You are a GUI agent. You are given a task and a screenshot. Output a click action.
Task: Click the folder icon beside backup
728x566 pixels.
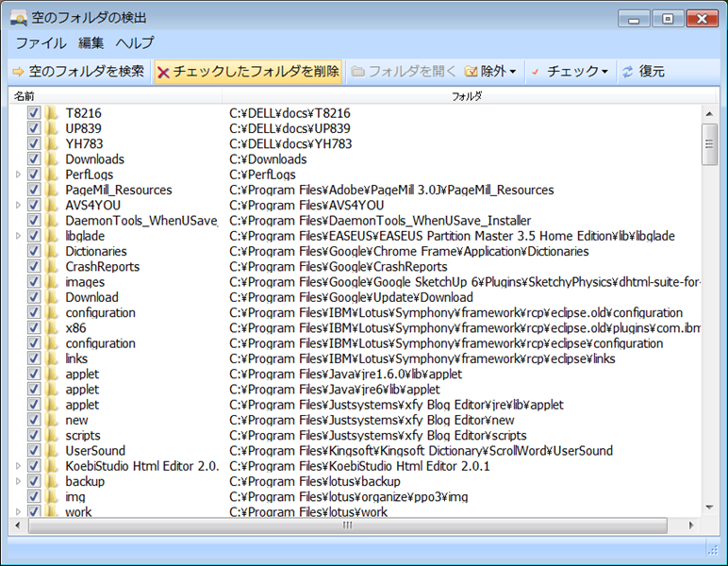click(x=52, y=480)
